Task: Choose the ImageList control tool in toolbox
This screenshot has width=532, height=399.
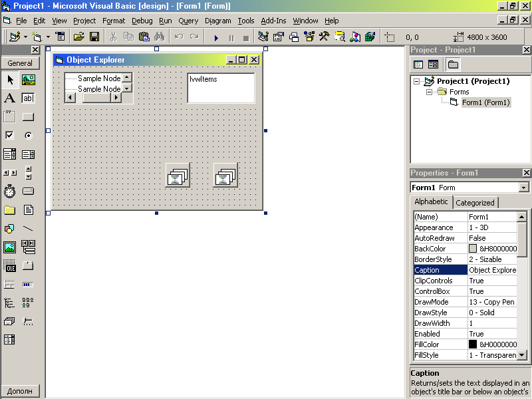Action: (x=9, y=321)
